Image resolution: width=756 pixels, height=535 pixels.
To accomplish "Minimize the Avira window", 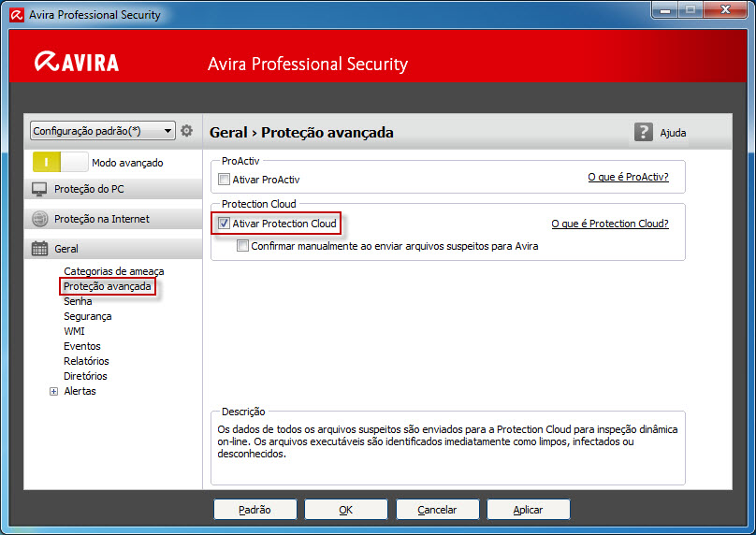I will (x=665, y=10).
